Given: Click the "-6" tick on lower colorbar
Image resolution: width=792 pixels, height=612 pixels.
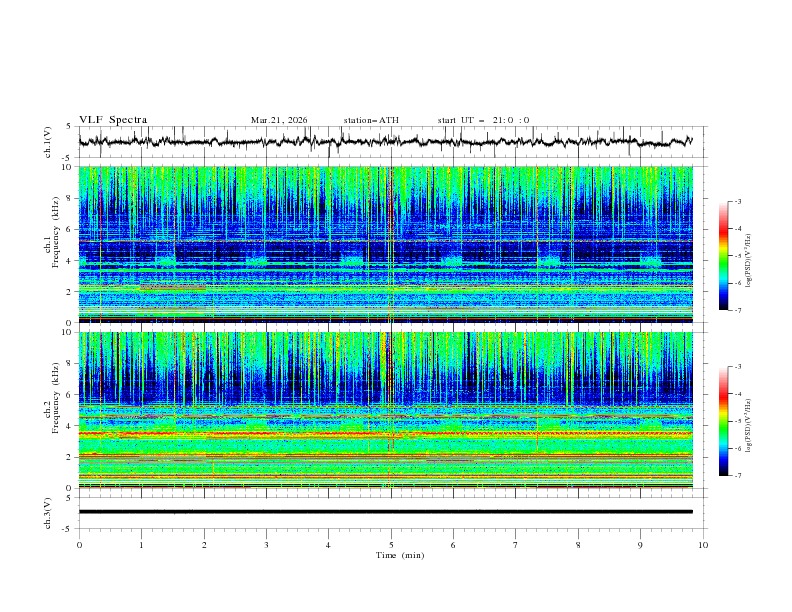Looking at the screenshot, I should [x=737, y=448].
